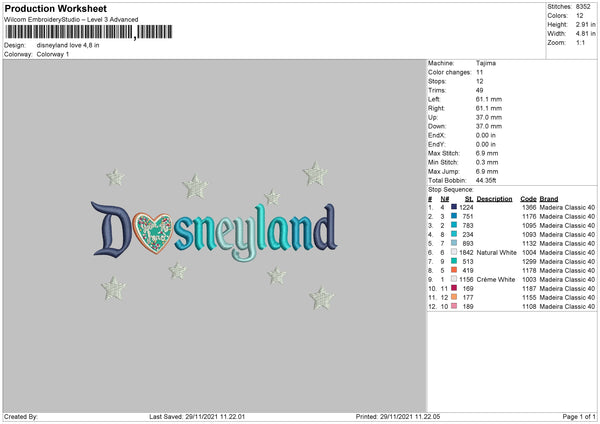Click the letter D in the design preview
This screenshot has height=424, width=600.
[110, 229]
